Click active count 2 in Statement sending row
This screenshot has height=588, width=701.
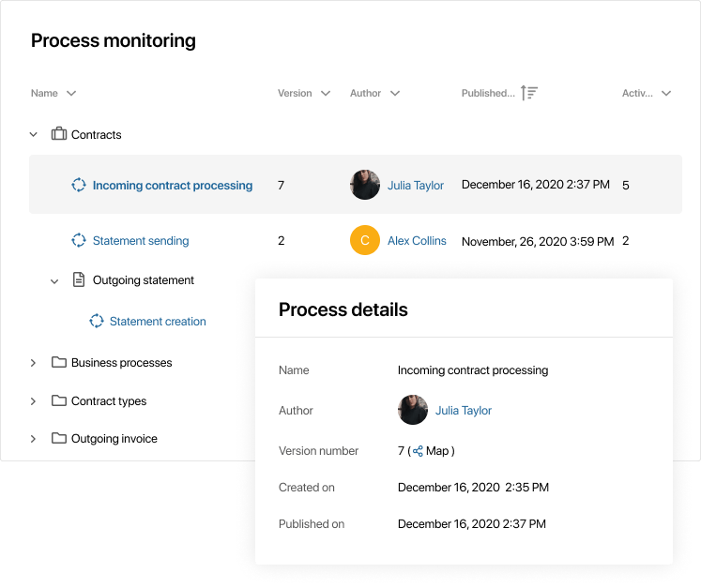[x=625, y=240]
